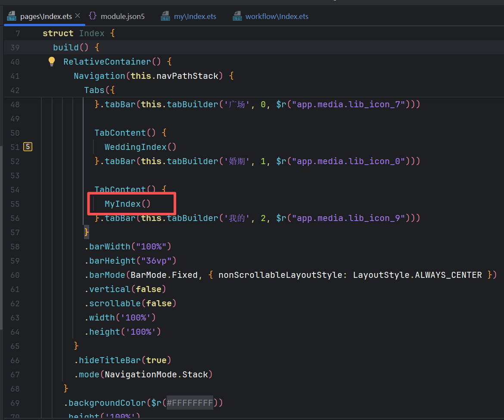Click the ETS icon on workflow\Index.ets tab

237,16
